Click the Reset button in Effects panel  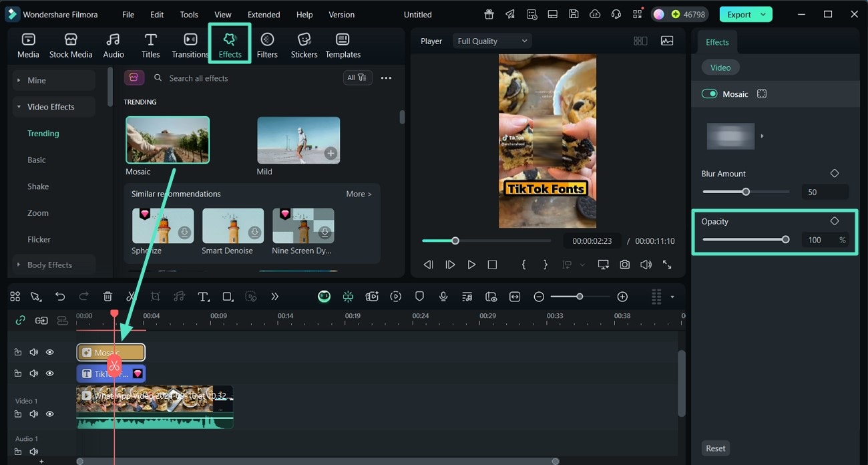pos(716,448)
